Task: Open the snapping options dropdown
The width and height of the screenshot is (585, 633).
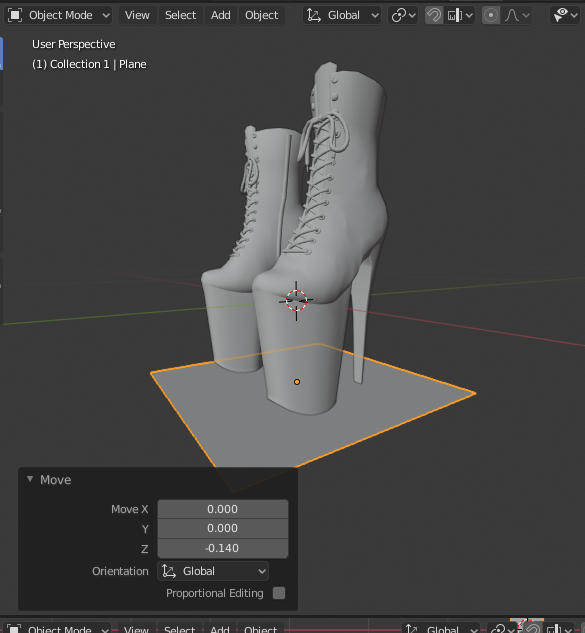Action: pos(459,15)
